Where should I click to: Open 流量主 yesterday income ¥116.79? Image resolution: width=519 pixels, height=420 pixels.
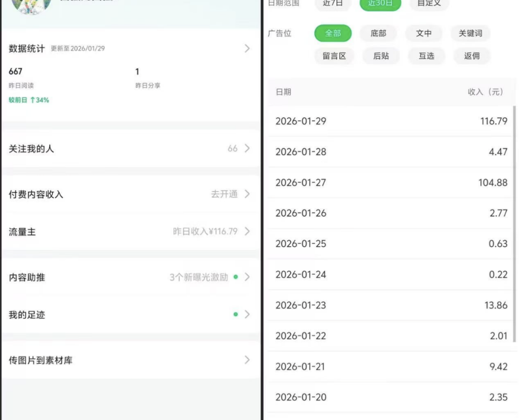click(205, 232)
